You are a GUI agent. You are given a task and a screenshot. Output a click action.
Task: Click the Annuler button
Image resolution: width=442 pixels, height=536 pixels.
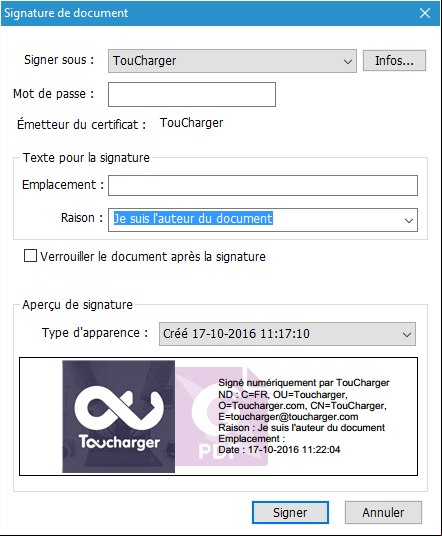click(383, 512)
